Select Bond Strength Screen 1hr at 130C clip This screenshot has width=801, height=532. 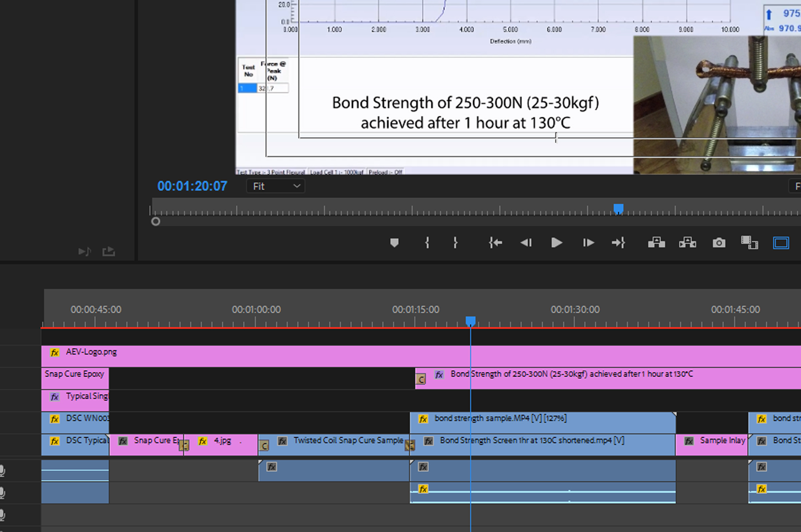tap(543, 445)
